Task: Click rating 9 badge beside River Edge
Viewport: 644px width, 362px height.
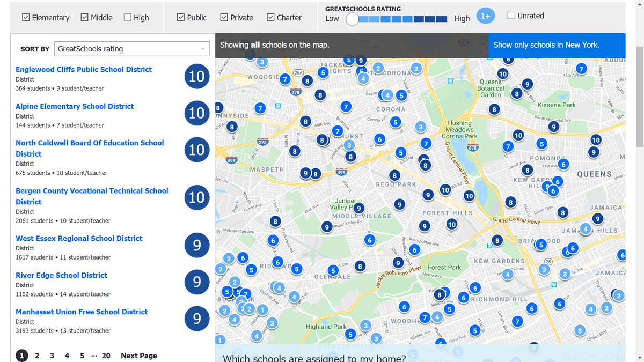Action: [197, 282]
